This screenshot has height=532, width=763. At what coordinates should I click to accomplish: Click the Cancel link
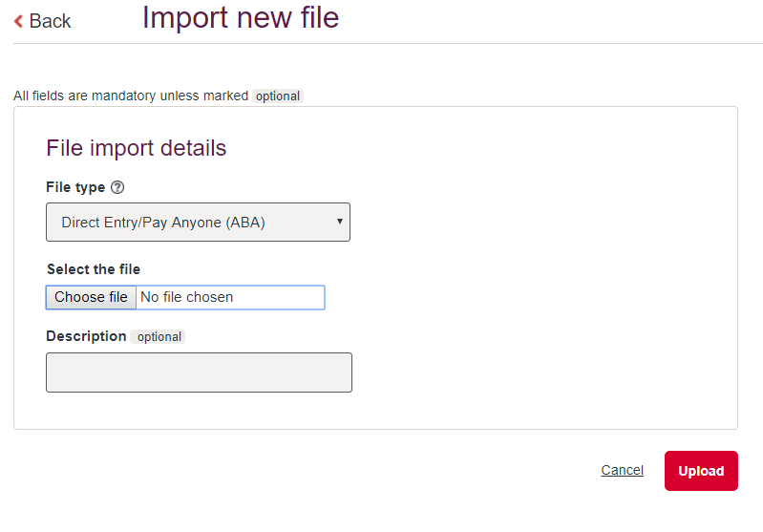(x=622, y=470)
